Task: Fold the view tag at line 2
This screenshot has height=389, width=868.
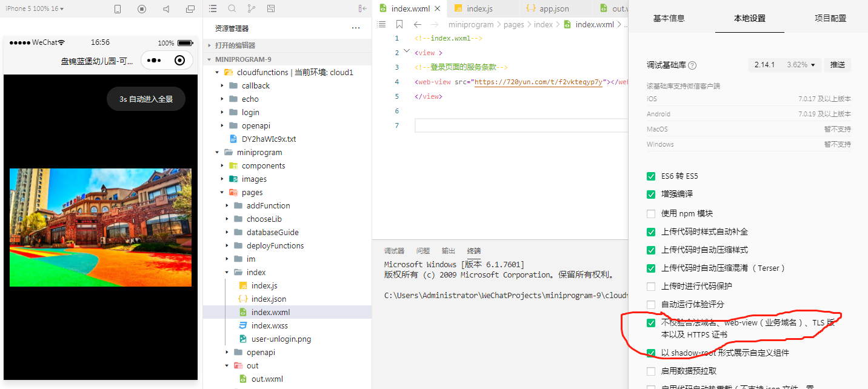Action: point(407,52)
